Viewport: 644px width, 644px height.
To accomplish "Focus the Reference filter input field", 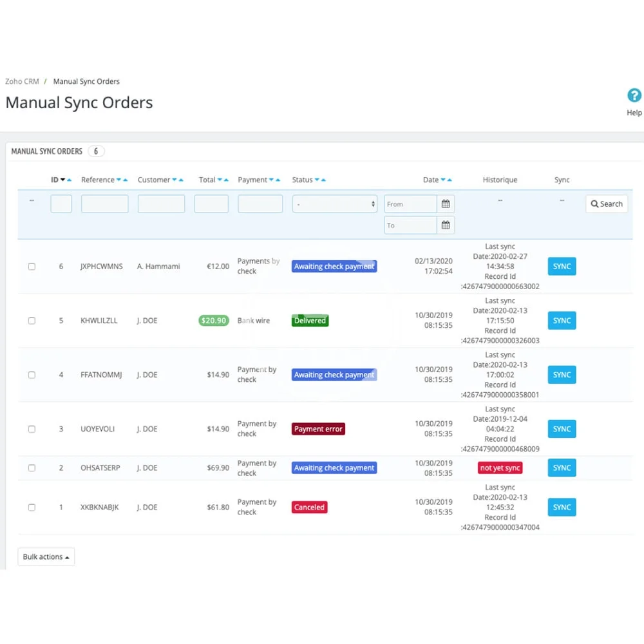I will tap(105, 204).
